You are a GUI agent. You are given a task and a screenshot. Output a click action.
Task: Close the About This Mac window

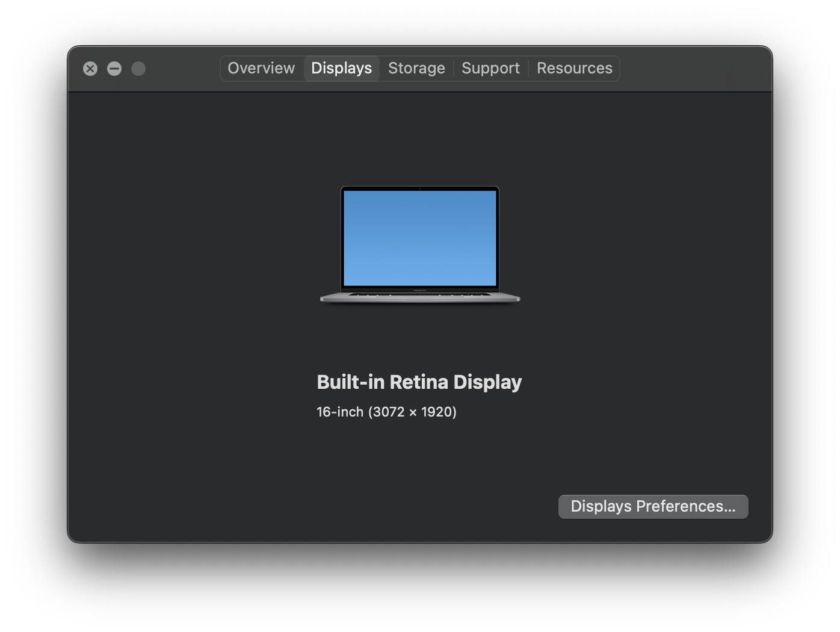90,69
